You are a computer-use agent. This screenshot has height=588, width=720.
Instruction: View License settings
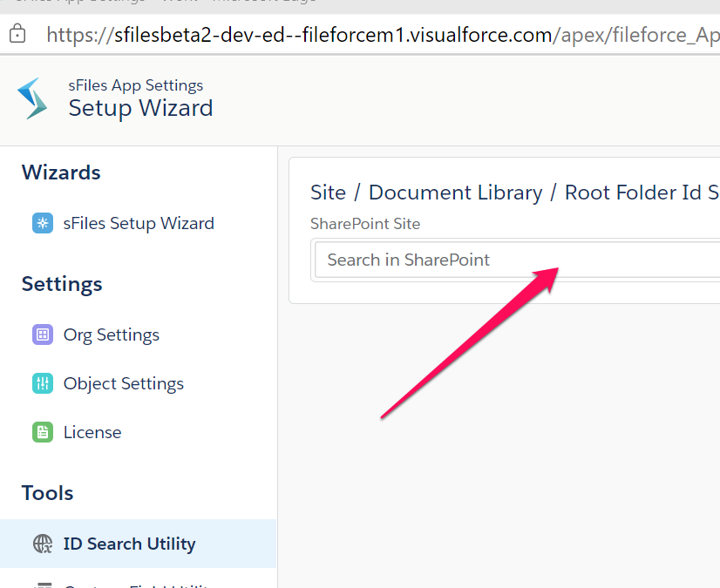92,432
